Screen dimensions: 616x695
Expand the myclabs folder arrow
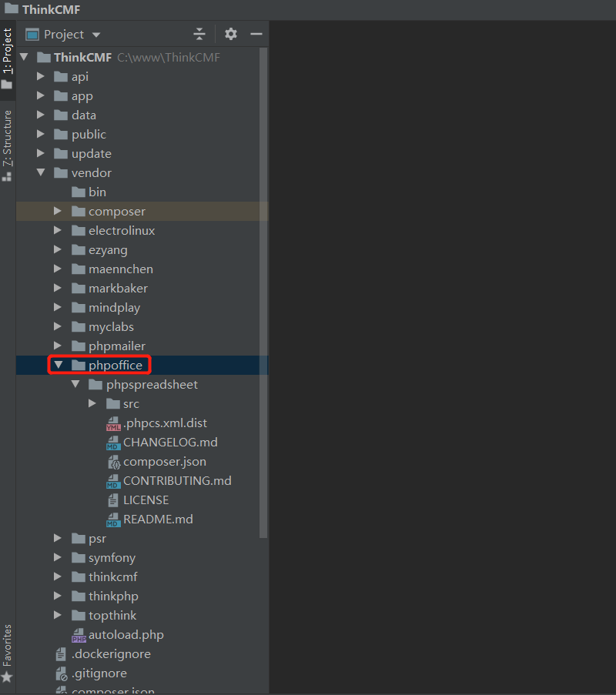click(x=58, y=326)
